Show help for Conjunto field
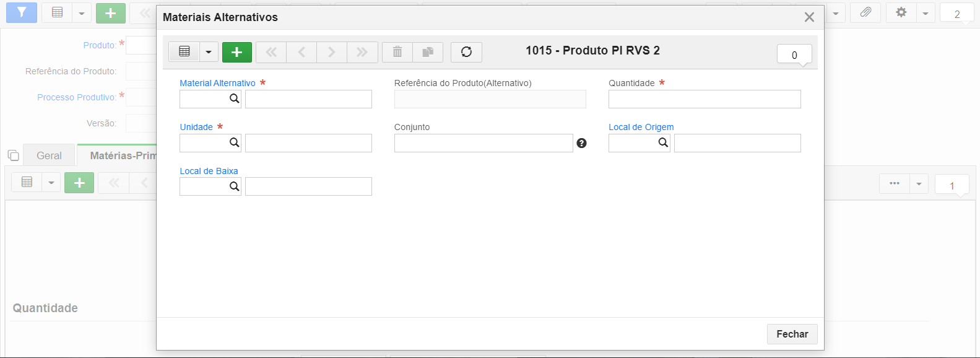Image resolution: width=980 pixels, height=358 pixels. coord(581,143)
